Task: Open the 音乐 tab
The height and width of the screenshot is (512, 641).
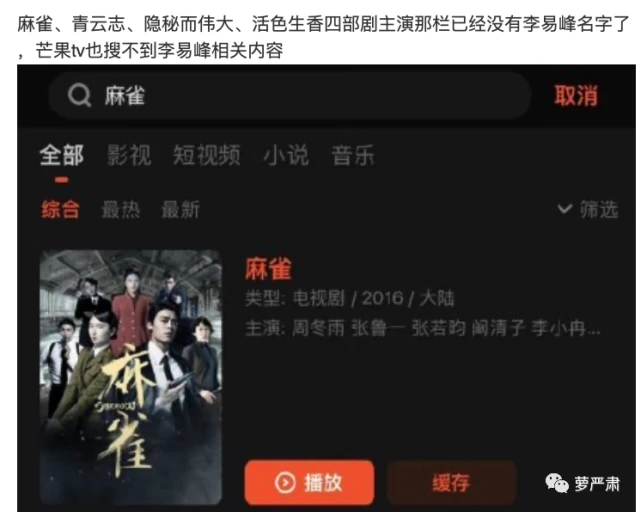Action: [353, 155]
